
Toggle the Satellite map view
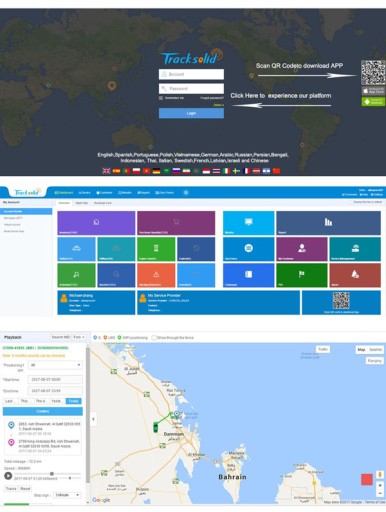[x=376, y=350]
